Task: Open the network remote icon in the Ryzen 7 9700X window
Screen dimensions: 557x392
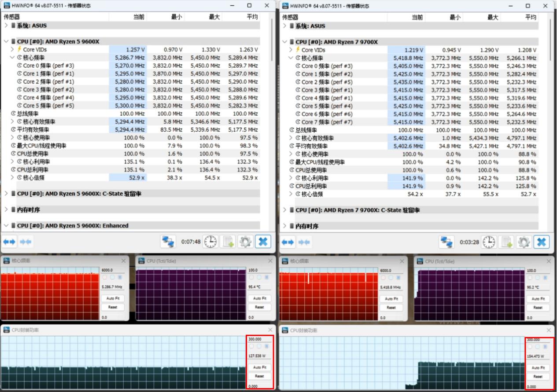Action: pyautogui.click(x=446, y=242)
